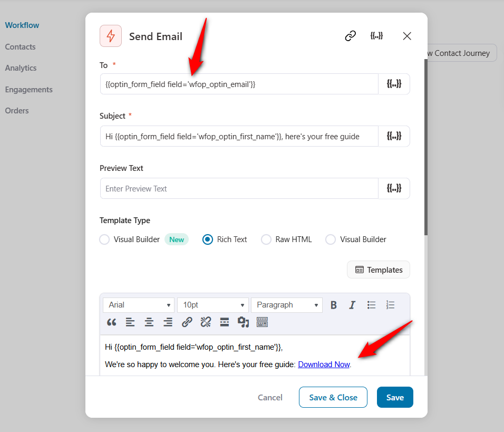Click the dialog vertical scrollbar
504x432 pixels.
click(426, 146)
